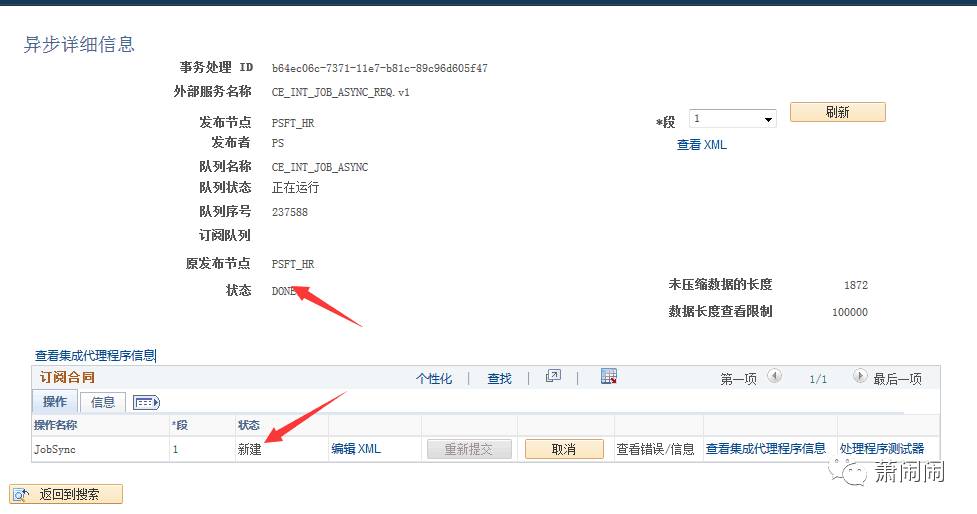
Task: Click the 状态 column header in the grid
Action: pos(249,425)
